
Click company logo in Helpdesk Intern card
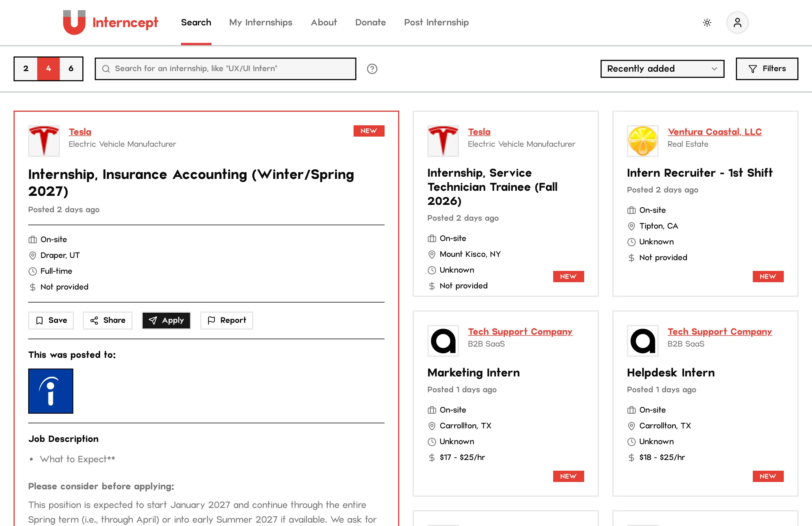tap(643, 341)
